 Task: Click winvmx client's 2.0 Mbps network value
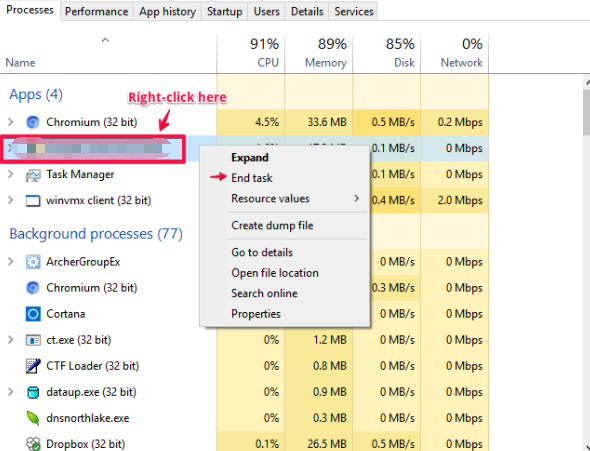pos(460,200)
